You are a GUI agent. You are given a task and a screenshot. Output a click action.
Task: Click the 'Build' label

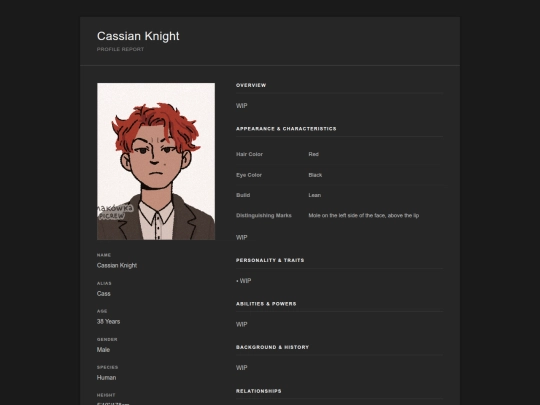pyautogui.click(x=243, y=195)
